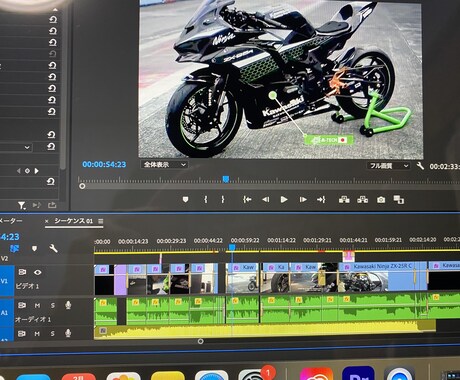The image size is (460, 380).
Task: Open comparison view in the program monitor
Action: (x=399, y=200)
